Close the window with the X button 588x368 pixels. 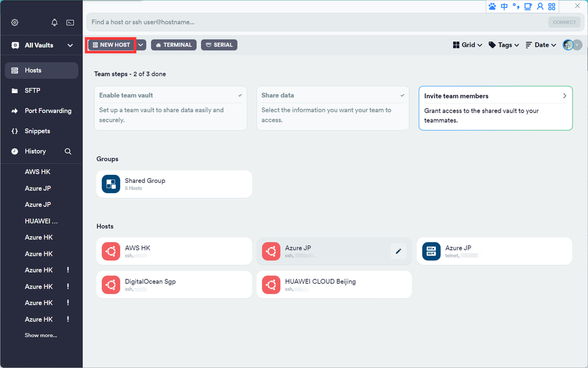(578, 6)
